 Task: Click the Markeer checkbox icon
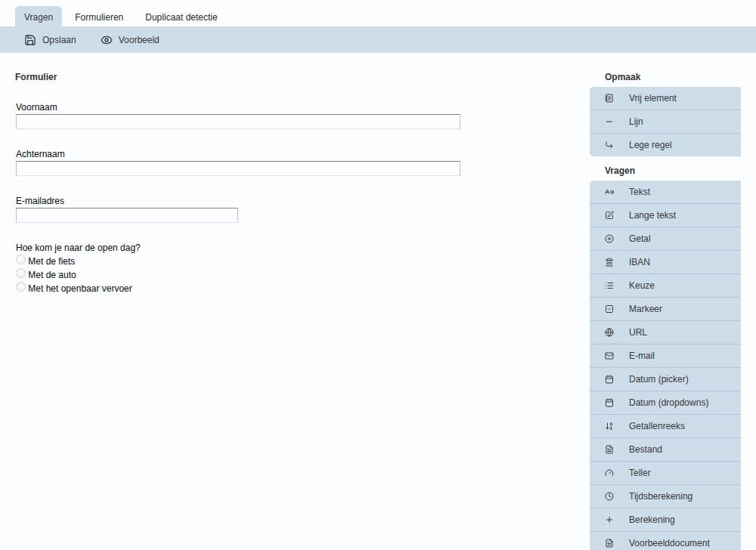(x=609, y=309)
